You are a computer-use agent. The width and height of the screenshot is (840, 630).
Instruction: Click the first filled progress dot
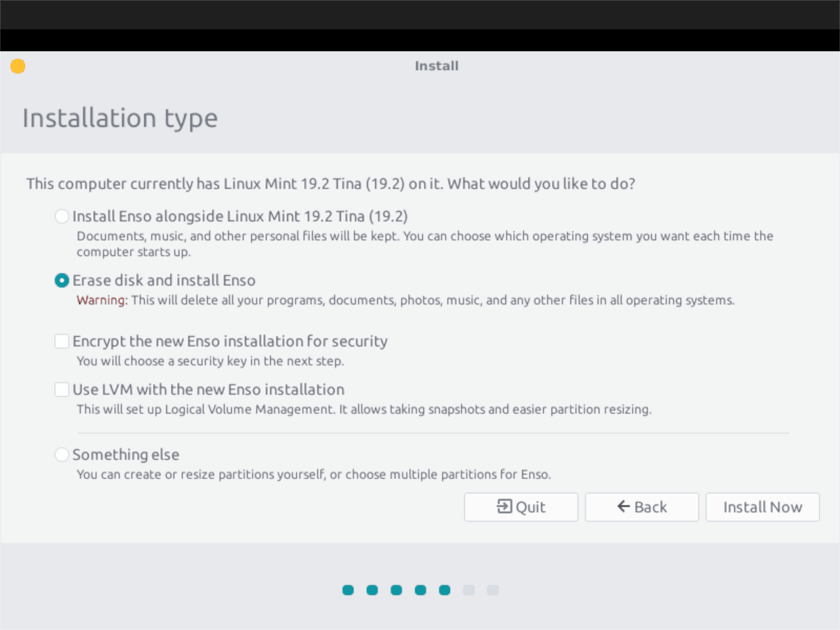(348, 590)
